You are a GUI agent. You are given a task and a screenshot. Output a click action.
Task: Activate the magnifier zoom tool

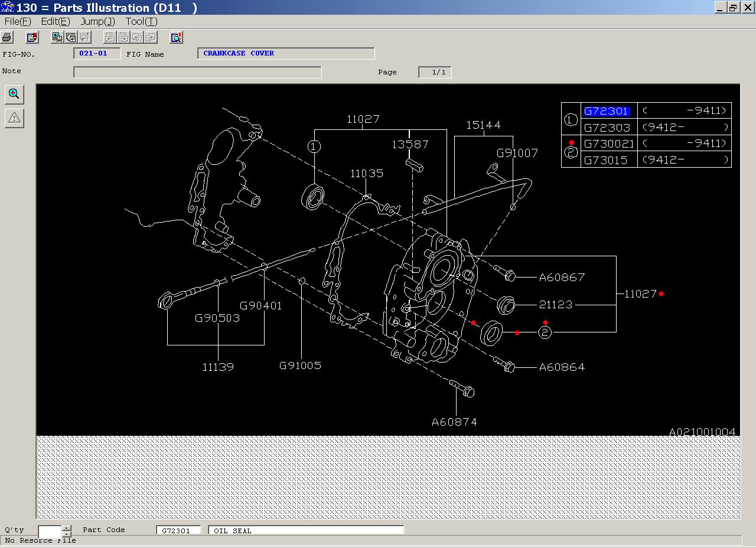click(x=14, y=94)
